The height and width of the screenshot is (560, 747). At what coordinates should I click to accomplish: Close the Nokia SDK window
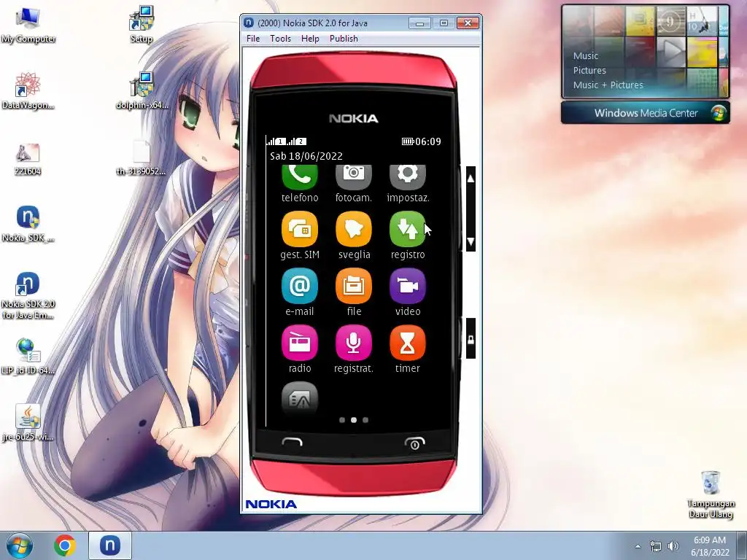tap(468, 23)
